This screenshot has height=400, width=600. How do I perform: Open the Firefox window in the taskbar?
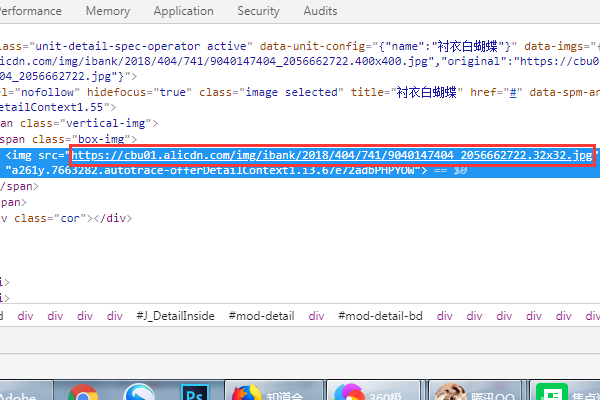click(x=274, y=390)
